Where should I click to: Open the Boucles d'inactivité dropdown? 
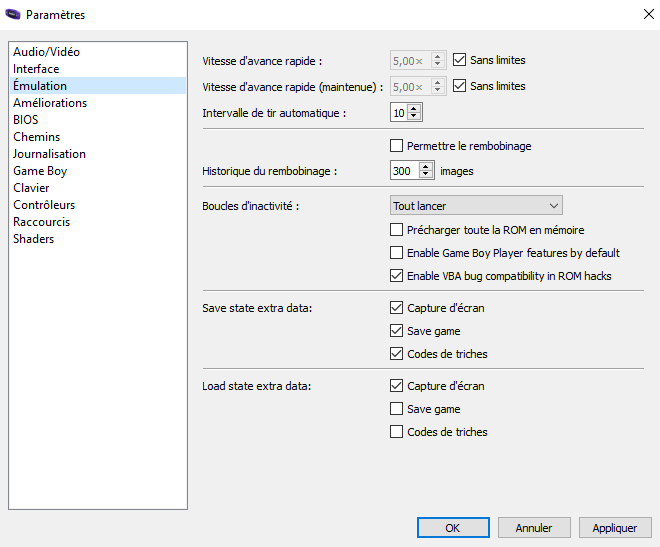click(476, 206)
